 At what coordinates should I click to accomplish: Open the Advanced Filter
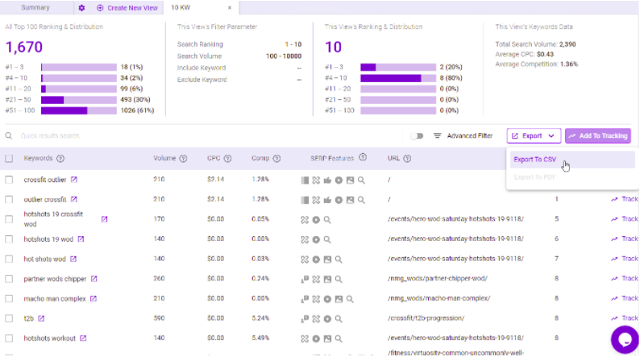click(x=463, y=135)
